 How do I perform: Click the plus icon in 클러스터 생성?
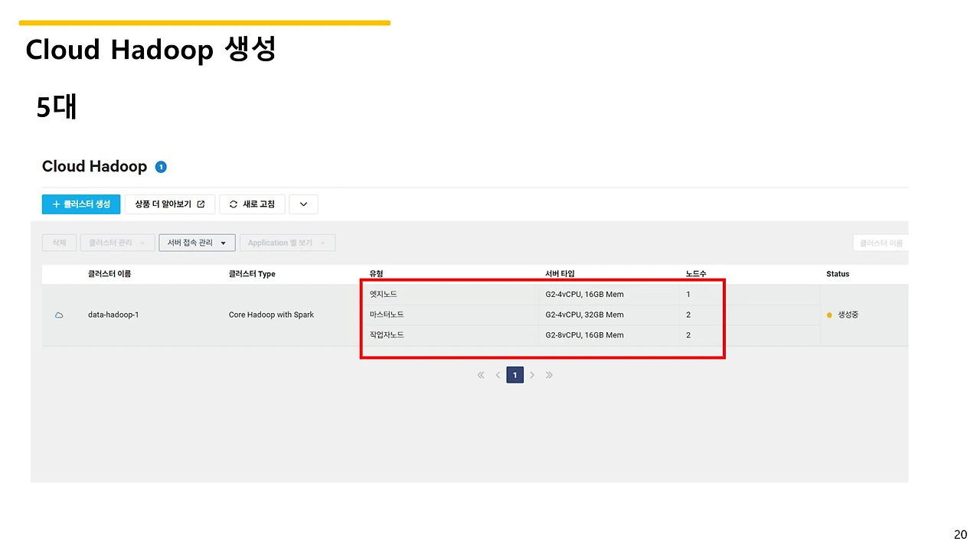(56, 204)
